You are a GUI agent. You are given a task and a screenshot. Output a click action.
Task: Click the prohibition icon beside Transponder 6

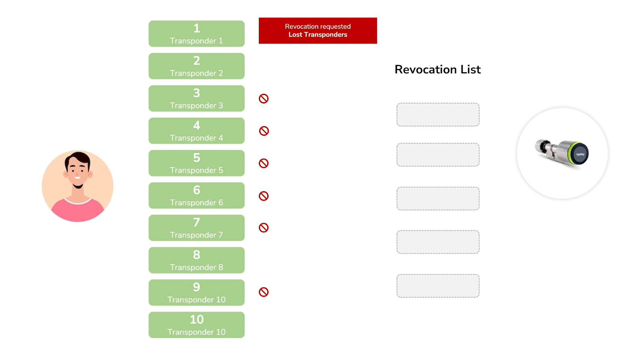[264, 196]
